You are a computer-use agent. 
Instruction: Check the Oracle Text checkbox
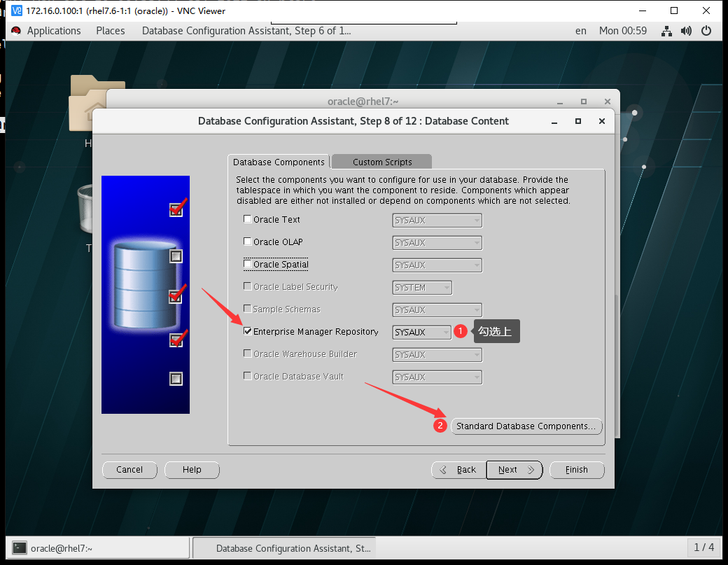click(248, 219)
